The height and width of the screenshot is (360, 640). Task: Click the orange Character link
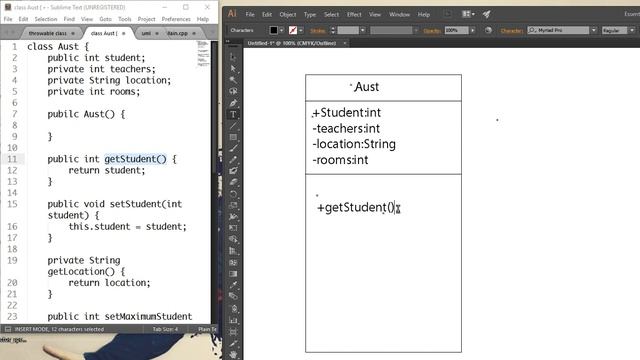(511, 31)
